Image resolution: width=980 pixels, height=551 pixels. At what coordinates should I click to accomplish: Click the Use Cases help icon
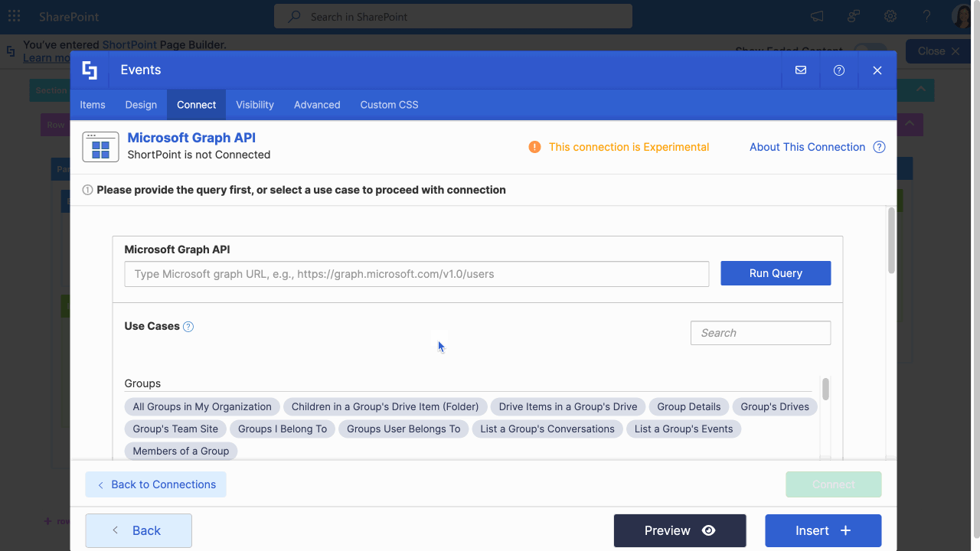(188, 327)
